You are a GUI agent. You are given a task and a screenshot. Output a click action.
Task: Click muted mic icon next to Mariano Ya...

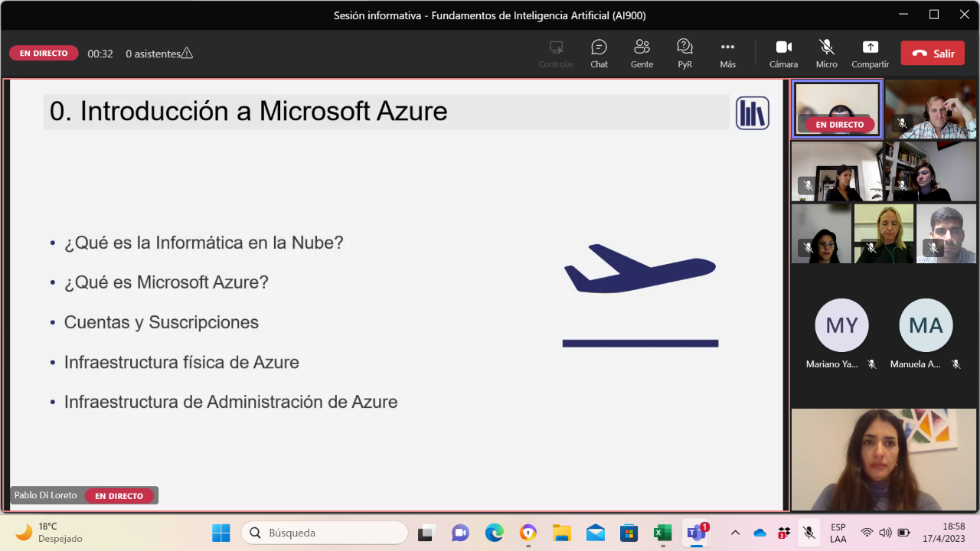[x=871, y=364]
